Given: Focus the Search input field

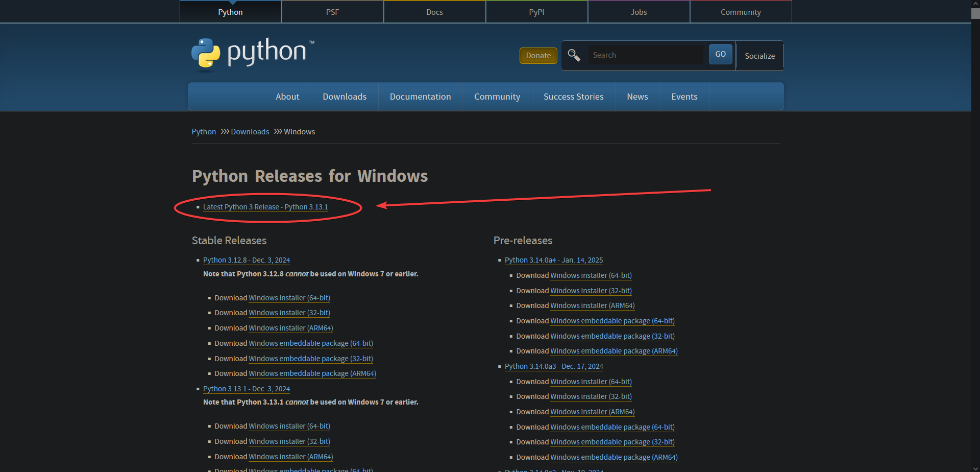Looking at the screenshot, I should (x=646, y=55).
